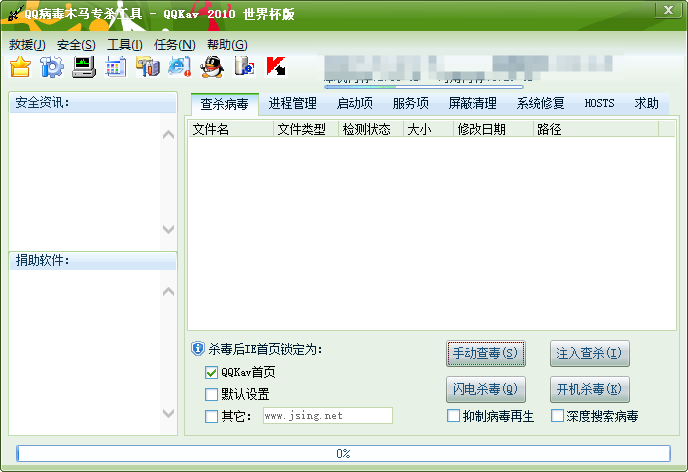Click the 开机杀毒(K) button
Screen dimensions: 688x472
pos(590,390)
